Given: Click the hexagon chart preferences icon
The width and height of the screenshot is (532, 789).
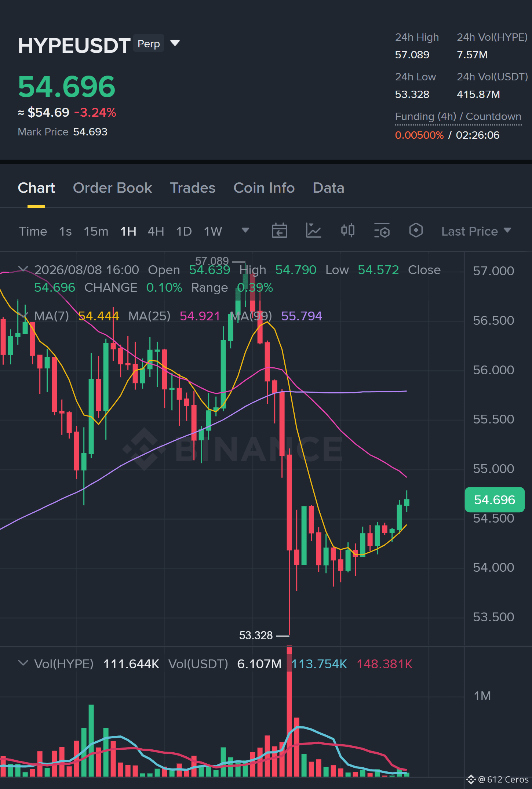Looking at the screenshot, I should click(416, 231).
